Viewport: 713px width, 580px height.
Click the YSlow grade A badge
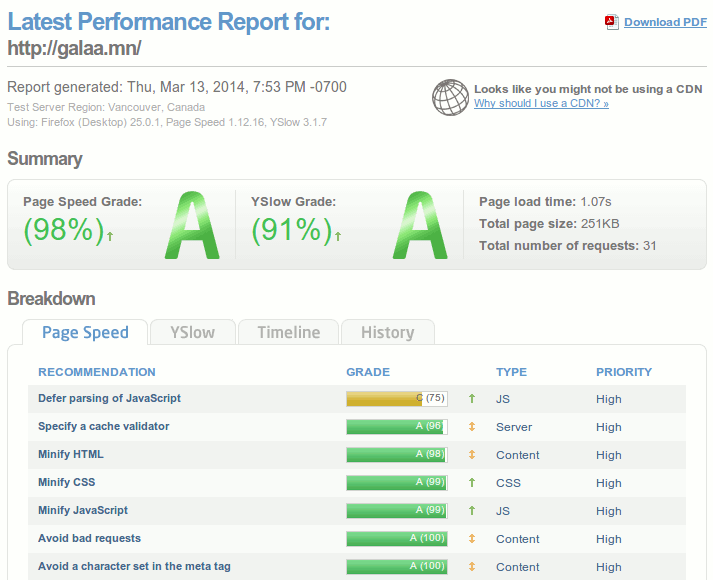(x=419, y=226)
